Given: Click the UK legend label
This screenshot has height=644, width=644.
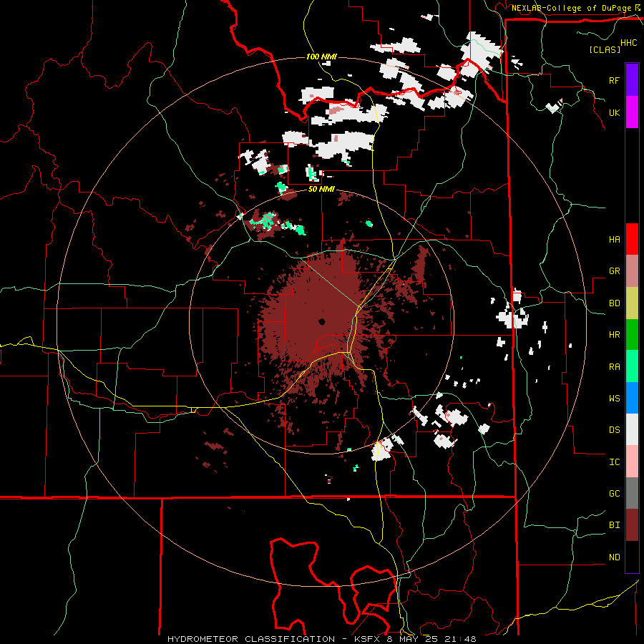Looking at the screenshot, I should click(x=614, y=112).
